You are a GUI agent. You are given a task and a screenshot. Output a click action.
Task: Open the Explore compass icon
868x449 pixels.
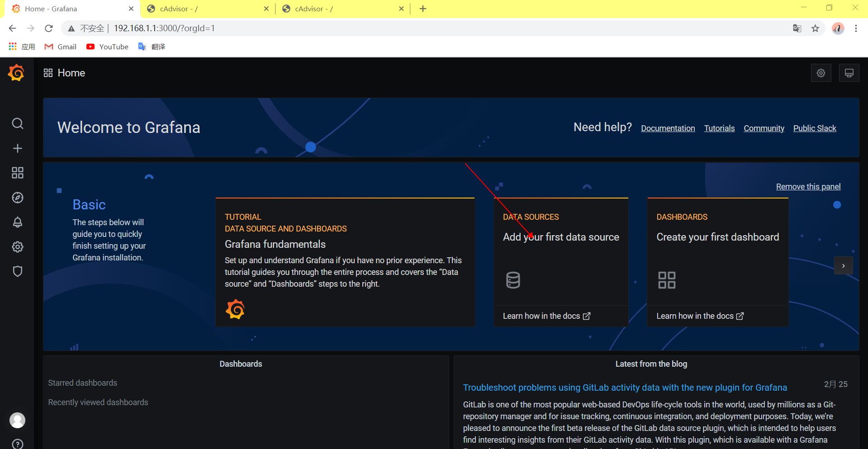(18, 198)
